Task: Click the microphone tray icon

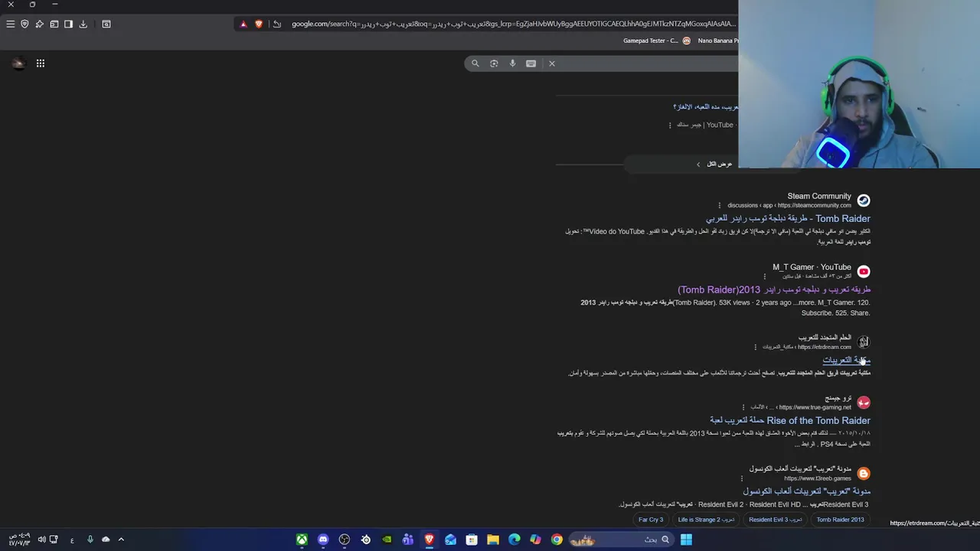Action: 90,540
